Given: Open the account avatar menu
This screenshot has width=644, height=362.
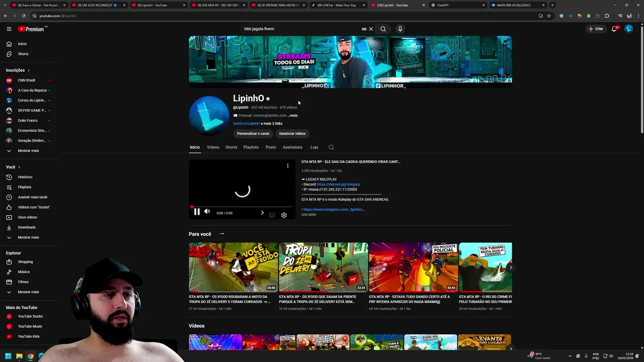Looking at the screenshot, I should (628, 29).
